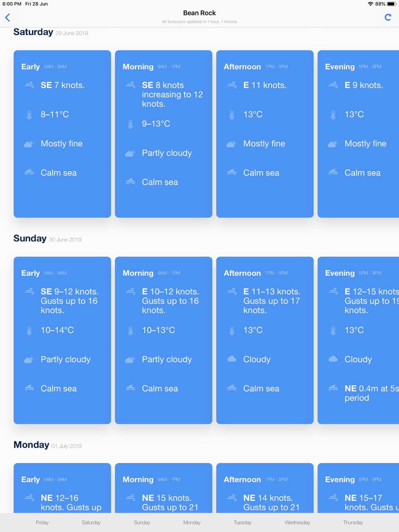This screenshot has height=532, width=399.
Task: Switch to the Tuesday tab
Action: [x=243, y=522]
